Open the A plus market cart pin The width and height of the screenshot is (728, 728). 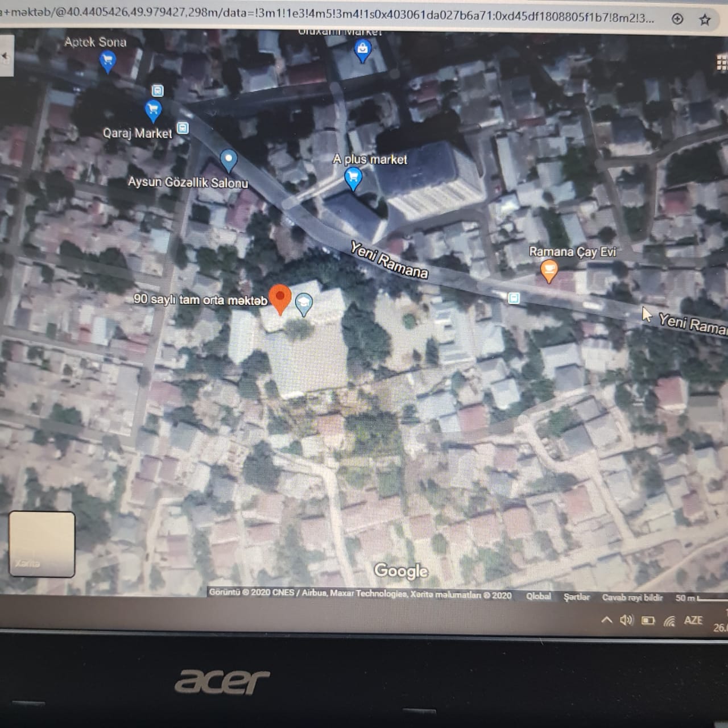(353, 178)
